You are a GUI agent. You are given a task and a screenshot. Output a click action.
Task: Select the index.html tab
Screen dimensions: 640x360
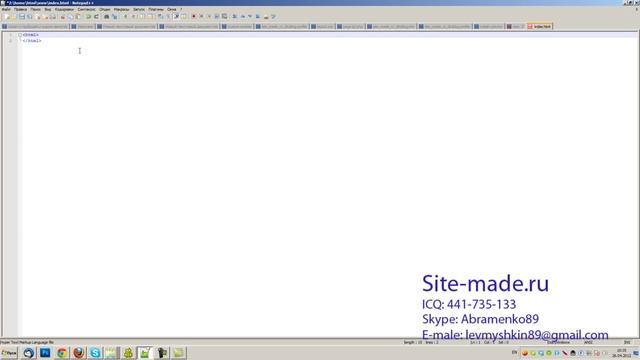click(540, 27)
